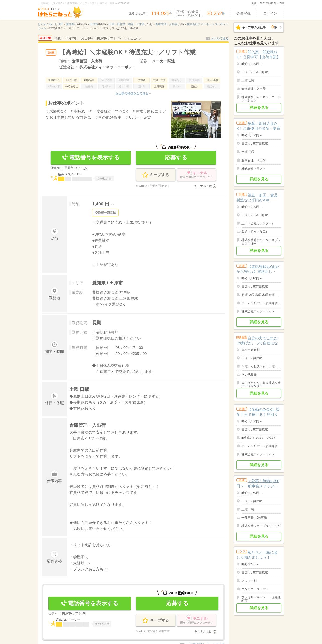Click question mark icon beside top キニナルとは
Screen dimensions: 322x644
click(x=214, y=186)
